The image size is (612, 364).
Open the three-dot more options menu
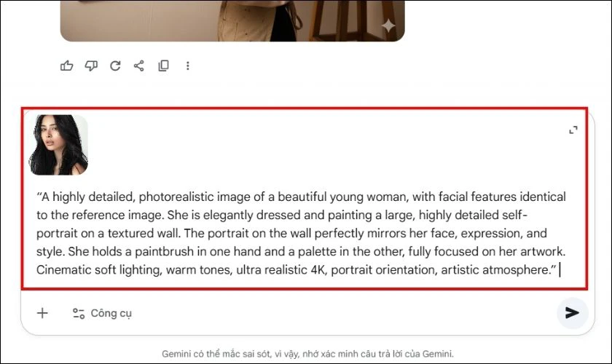pyautogui.click(x=187, y=66)
